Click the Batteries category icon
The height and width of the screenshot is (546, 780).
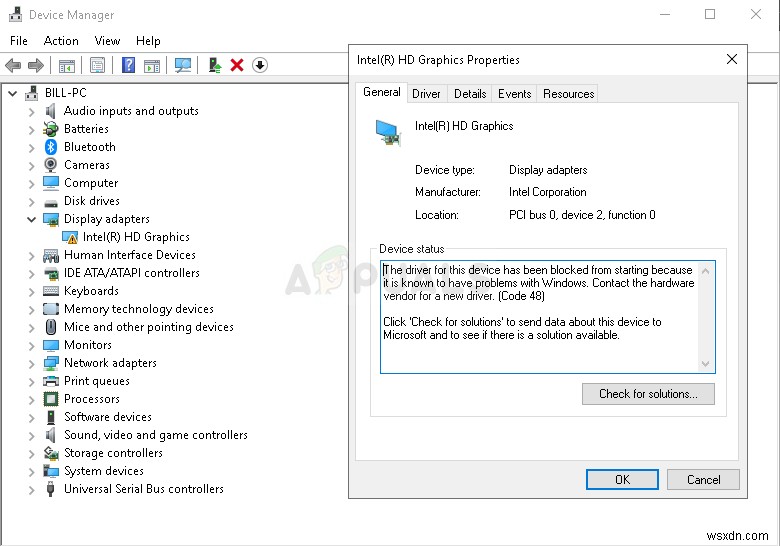tap(51, 129)
